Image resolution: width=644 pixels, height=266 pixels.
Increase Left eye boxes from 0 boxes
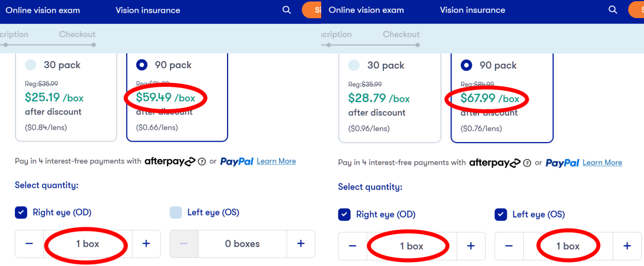[x=301, y=244]
